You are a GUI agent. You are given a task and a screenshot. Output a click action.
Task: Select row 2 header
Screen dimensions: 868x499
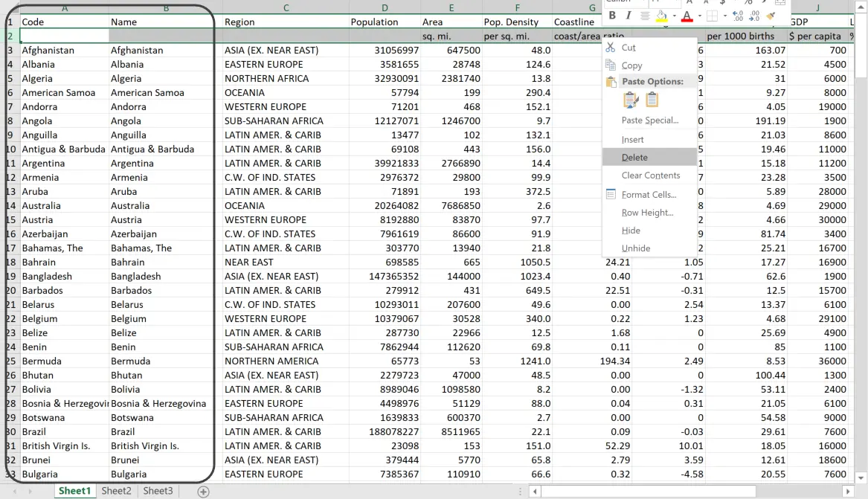[10, 36]
